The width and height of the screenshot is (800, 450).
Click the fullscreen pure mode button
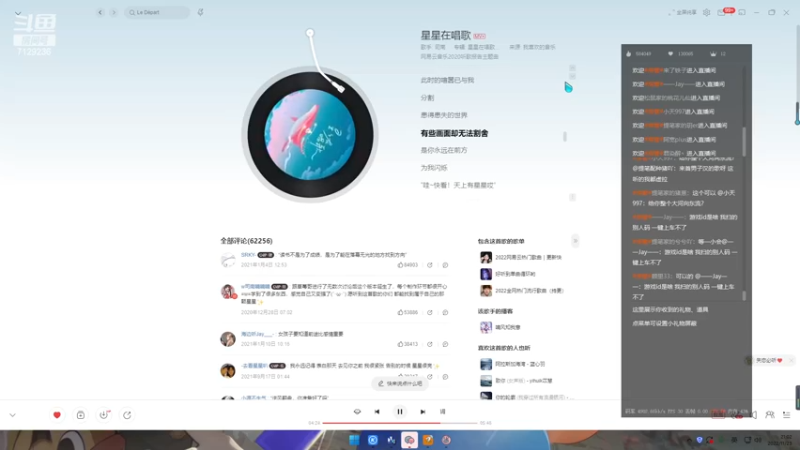click(x=683, y=12)
